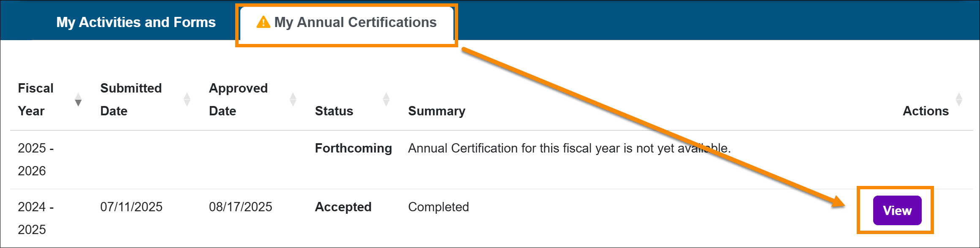Select the 2024 - 2025 fiscal year cell
Screen dimensions: 980x248
point(36,218)
